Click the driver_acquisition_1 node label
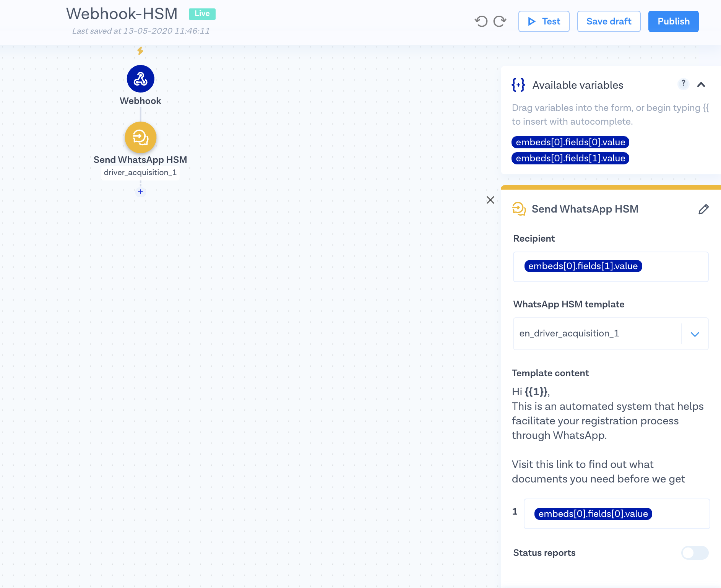Image resolution: width=721 pixels, height=588 pixels. point(140,172)
